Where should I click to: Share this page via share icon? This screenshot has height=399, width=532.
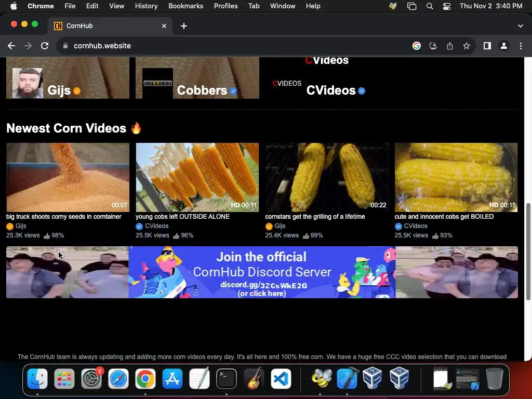pyautogui.click(x=450, y=46)
